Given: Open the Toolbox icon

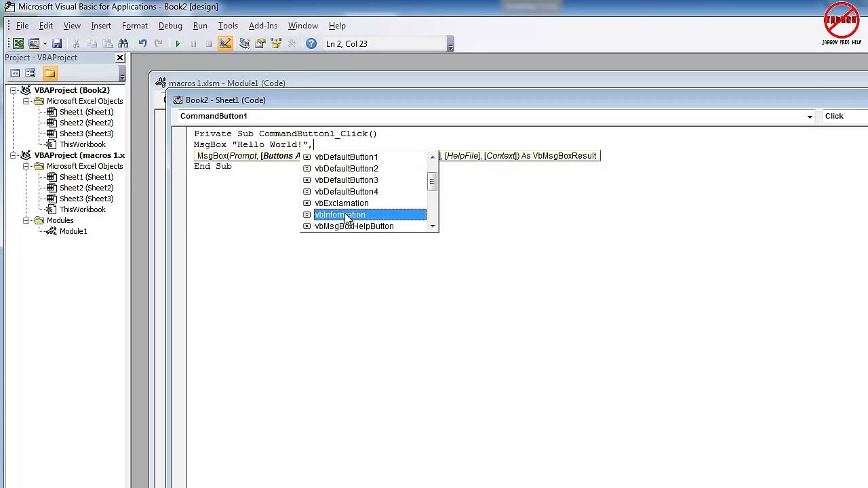Looking at the screenshot, I should 292,43.
